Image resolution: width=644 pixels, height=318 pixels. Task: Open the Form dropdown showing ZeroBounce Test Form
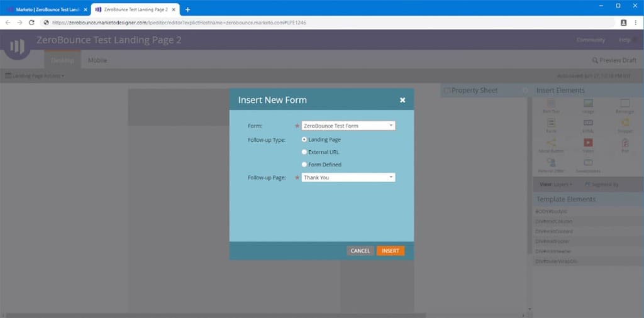(348, 126)
